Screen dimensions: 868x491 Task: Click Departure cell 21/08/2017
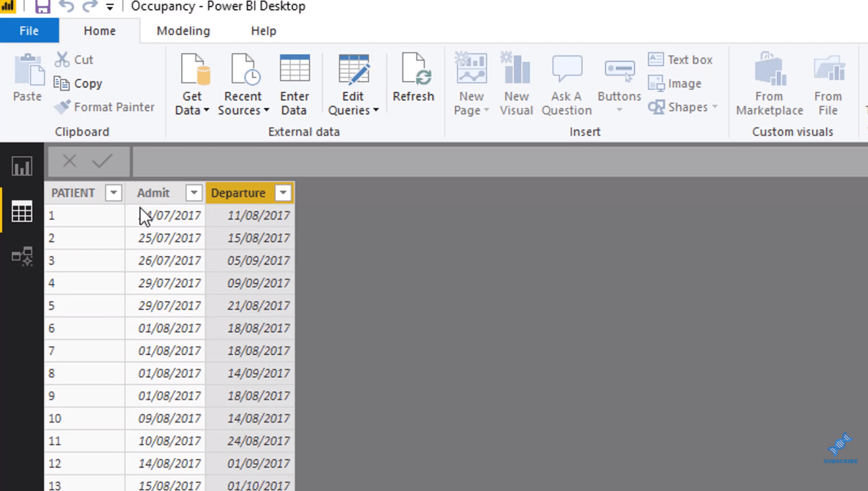point(250,305)
